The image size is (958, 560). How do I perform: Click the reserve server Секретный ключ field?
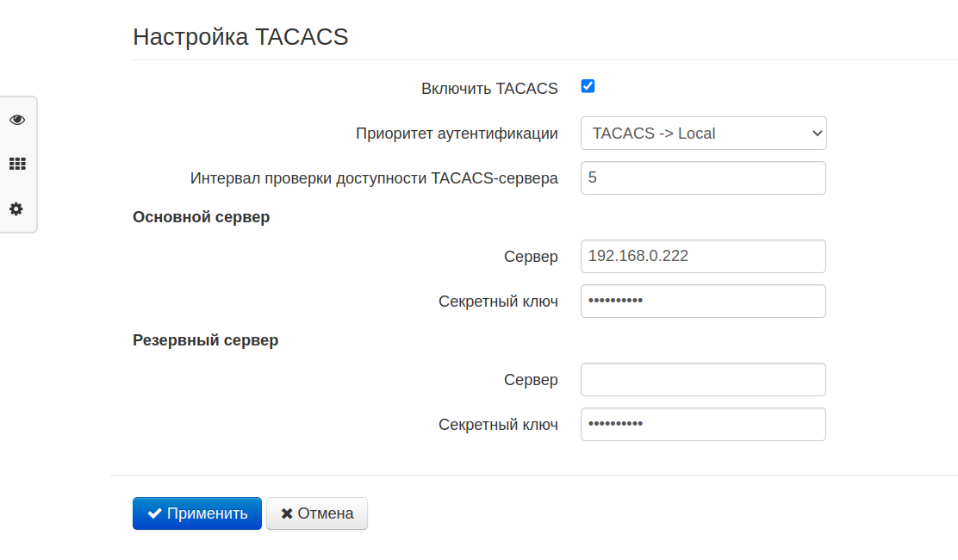tap(703, 424)
